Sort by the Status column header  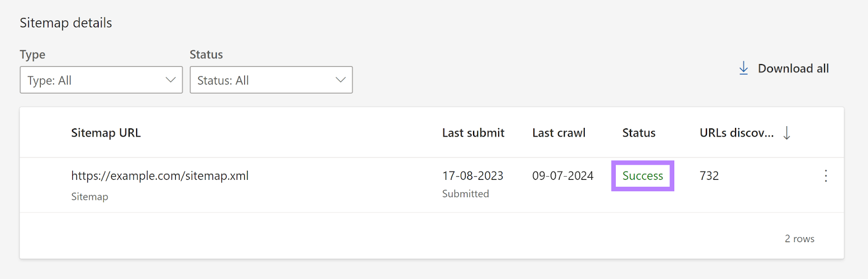click(639, 133)
